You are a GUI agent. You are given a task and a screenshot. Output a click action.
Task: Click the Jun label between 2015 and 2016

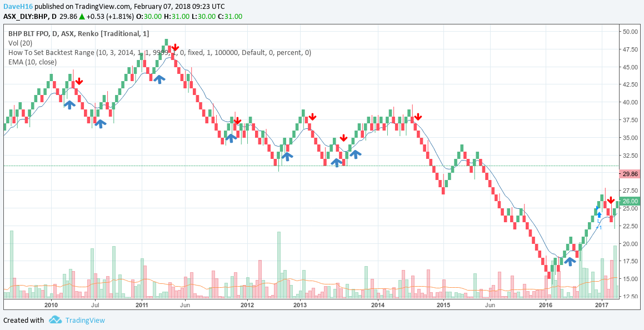pos(490,305)
